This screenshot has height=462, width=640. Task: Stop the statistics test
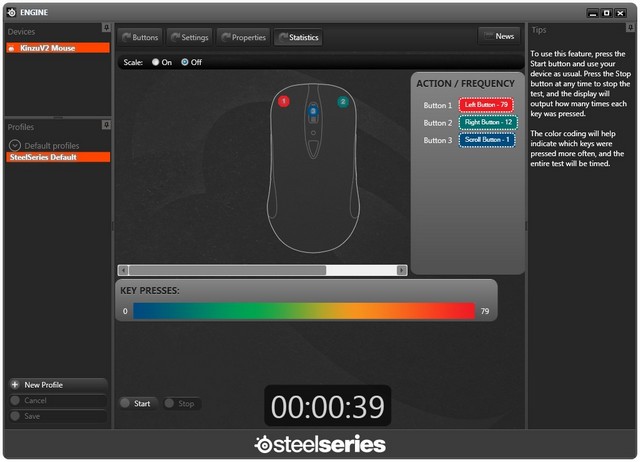click(x=182, y=403)
